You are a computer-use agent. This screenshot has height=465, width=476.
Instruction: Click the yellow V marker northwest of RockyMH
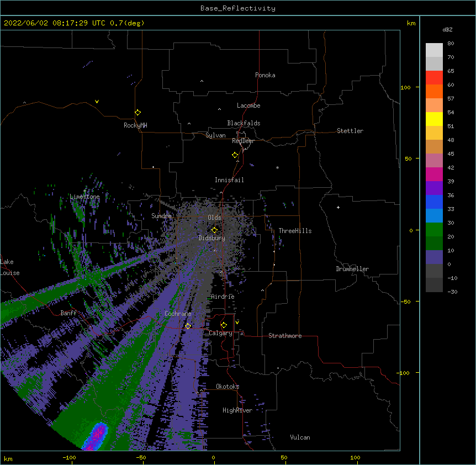coord(97,102)
